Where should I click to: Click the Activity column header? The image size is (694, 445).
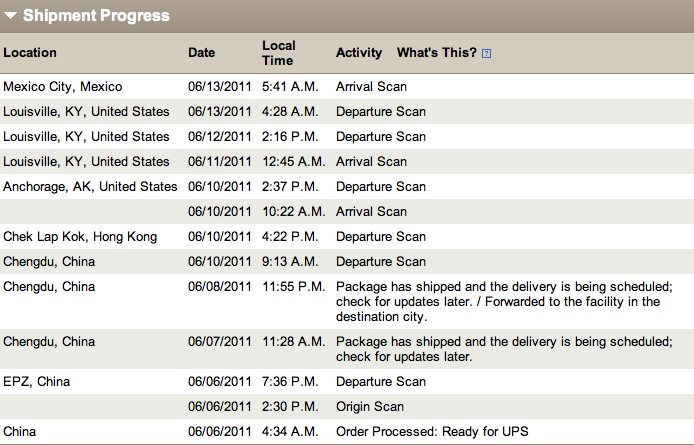[359, 53]
